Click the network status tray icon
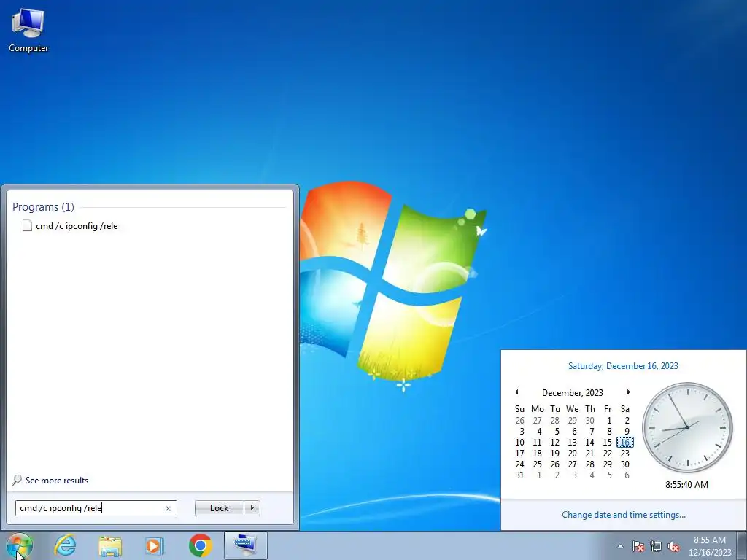Image resolution: width=747 pixels, height=560 pixels. point(656,546)
